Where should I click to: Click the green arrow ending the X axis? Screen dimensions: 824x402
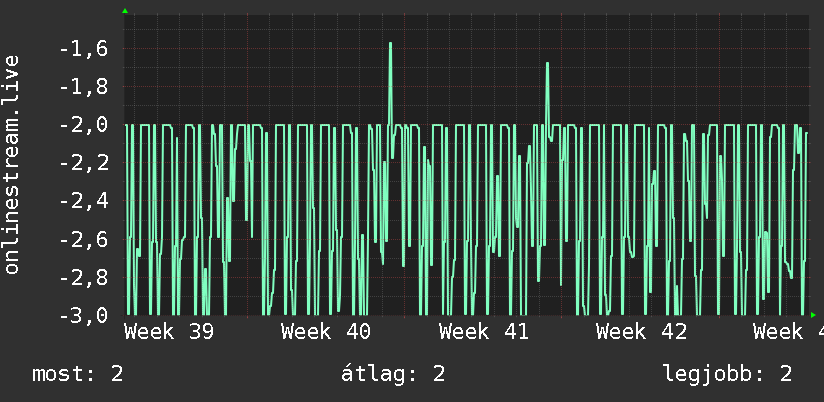(813, 315)
